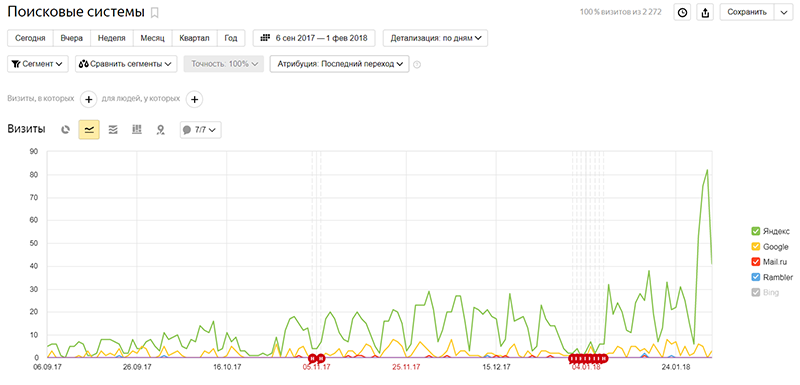
Task: Switch to stacked area chart view
Action: pos(113,130)
